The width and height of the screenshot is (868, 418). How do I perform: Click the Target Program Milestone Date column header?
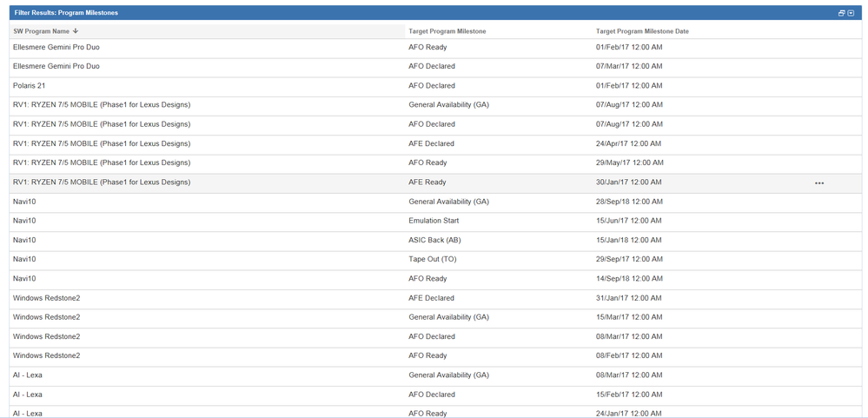pyautogui.click(x=642, y=31)
